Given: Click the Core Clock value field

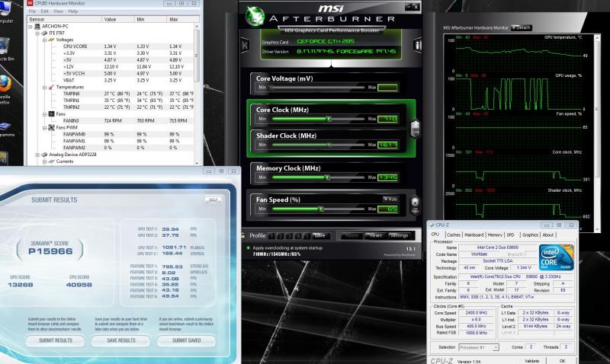Looking at the screenshot, I should point(387,119).
